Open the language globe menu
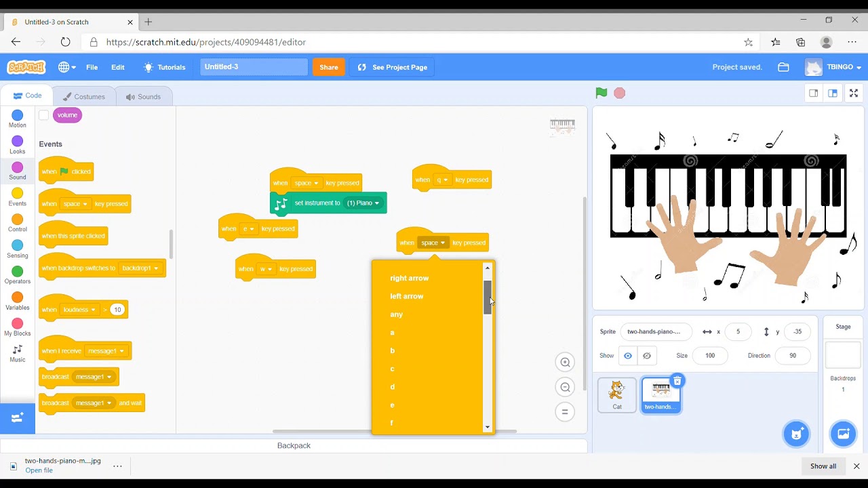 pyautogui.click(x=66, y=67)
